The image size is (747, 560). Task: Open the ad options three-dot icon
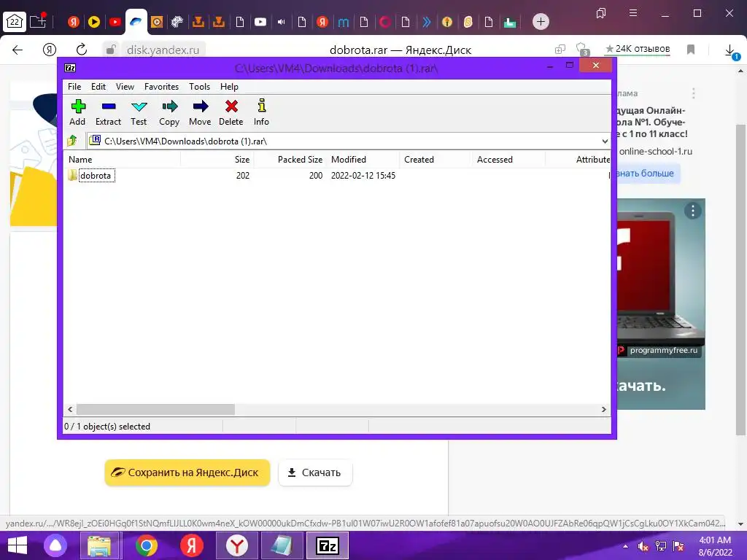[693, 211]
